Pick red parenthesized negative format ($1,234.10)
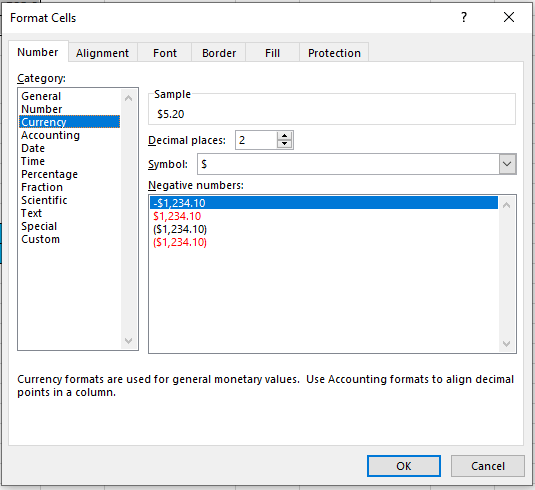Screen dimensions: 535x490 (180, 242)
